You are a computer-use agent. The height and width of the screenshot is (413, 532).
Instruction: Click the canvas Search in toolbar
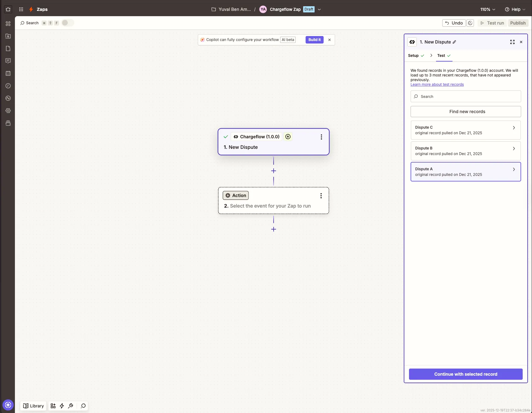30,23
